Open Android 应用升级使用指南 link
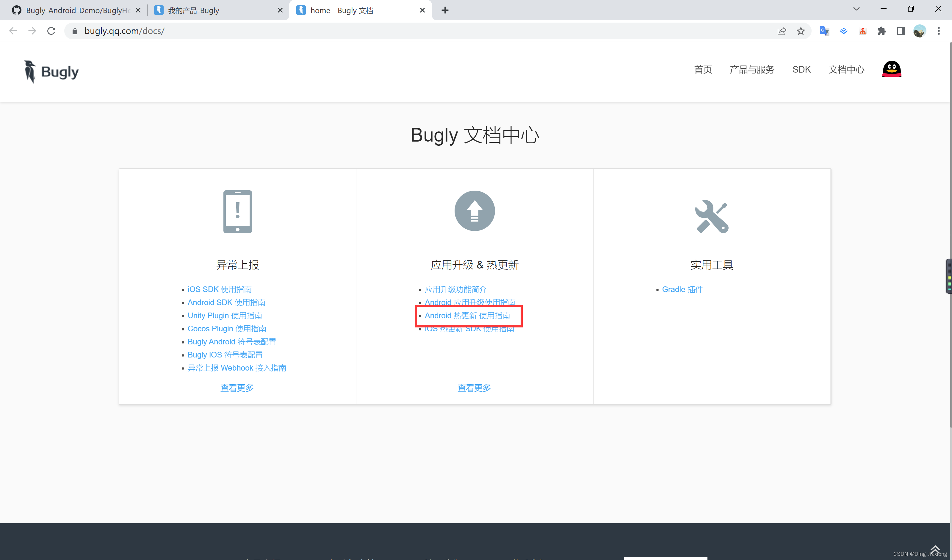This screenshot has height=560, width=952. click(470, 302)
